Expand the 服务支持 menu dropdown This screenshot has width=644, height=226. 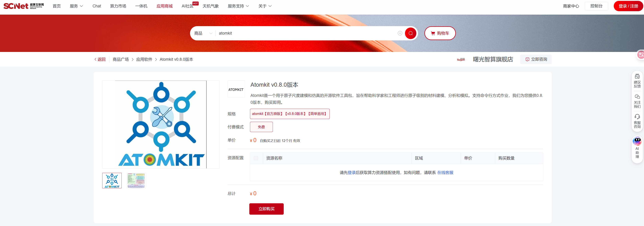238,6
